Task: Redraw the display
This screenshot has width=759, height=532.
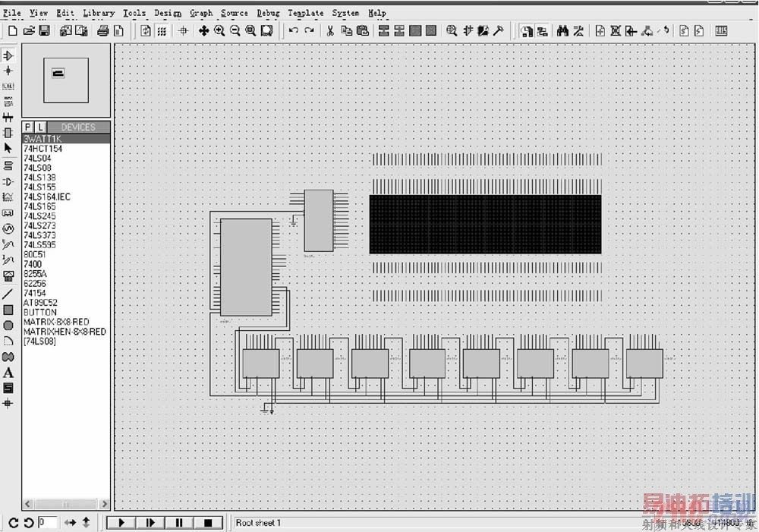Action: 145,31
